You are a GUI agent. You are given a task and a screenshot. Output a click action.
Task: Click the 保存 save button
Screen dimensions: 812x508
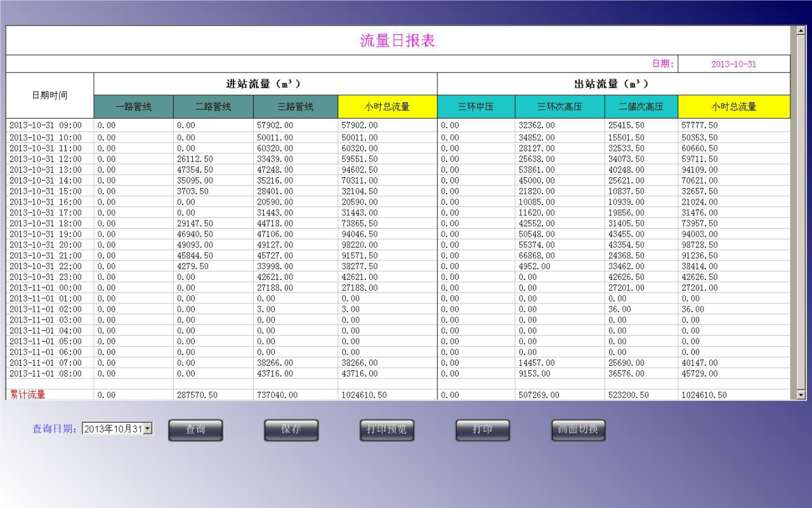pyautogui.click(x=291, y=430)
